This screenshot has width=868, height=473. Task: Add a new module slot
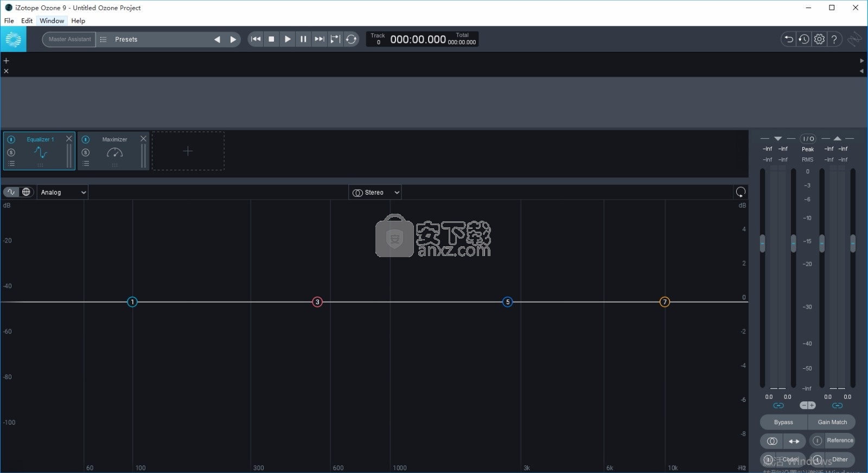tap(188, 151)
